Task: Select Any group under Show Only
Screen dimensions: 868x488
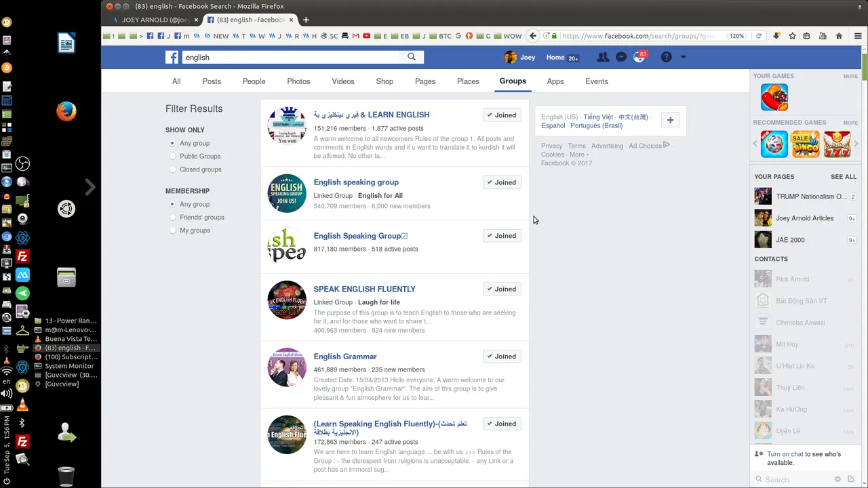Action: coord(172,143)
